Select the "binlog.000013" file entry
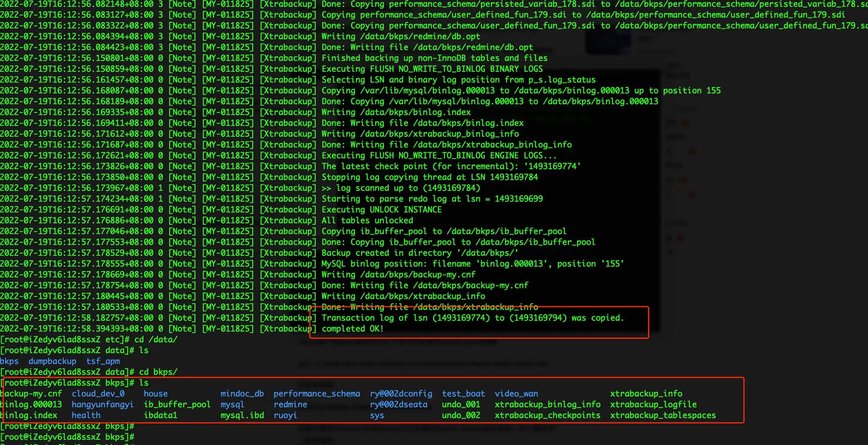Screen dimensions: 868x445 click(30, 404)
